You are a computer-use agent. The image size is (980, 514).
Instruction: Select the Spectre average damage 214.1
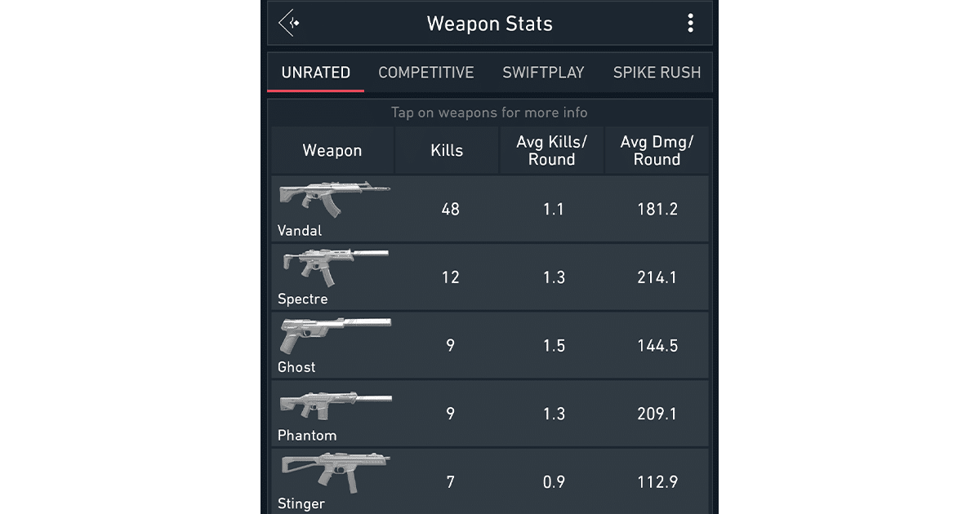[x=657, y=277]
